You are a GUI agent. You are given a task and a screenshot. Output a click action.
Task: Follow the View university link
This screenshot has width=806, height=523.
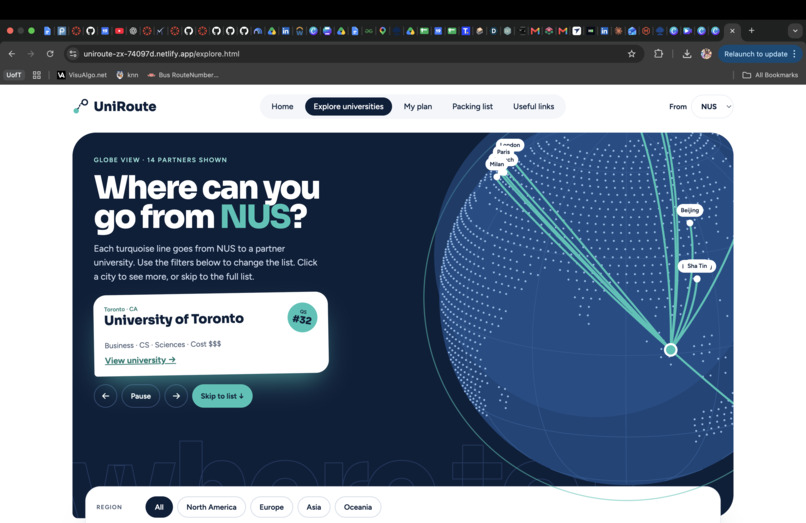coord(140,360)
